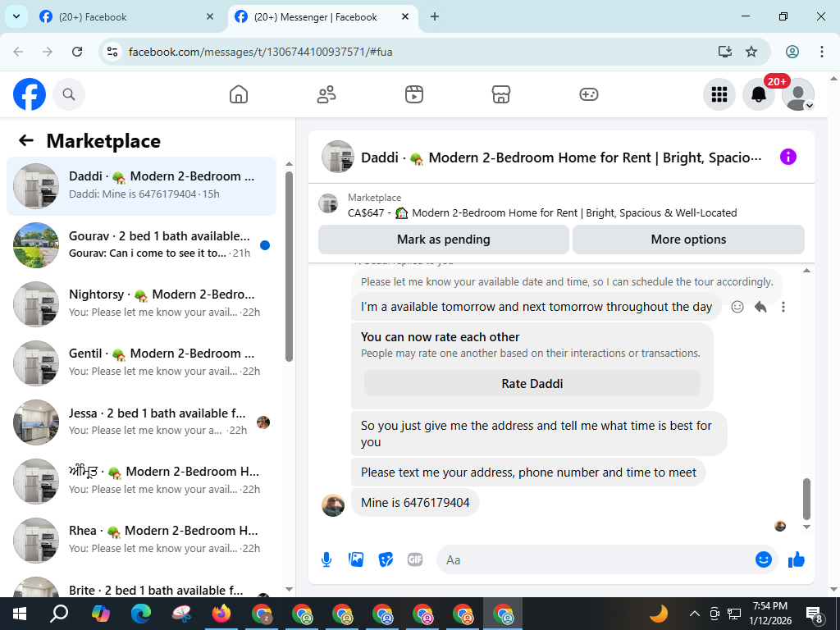Image resolution: width=840 pixels, height=630 pixels.
Task: Go back in browser history
Action: (x=18, y=52)
